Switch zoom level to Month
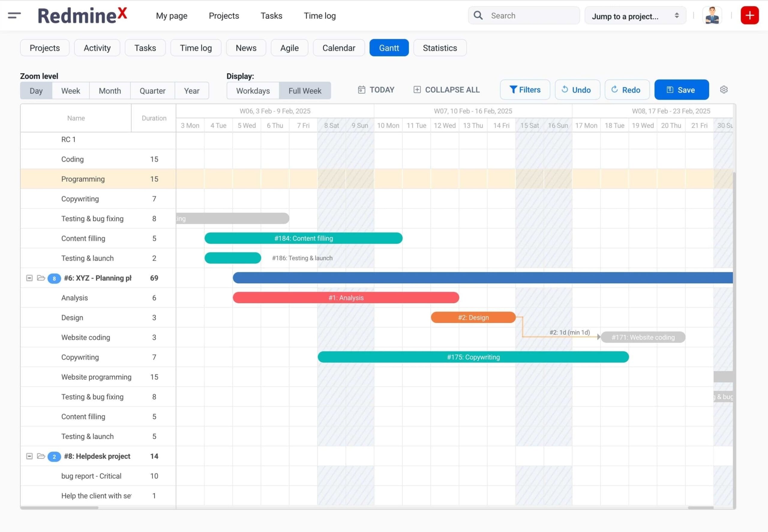This screenshot has width=768, height=532. 110,90
